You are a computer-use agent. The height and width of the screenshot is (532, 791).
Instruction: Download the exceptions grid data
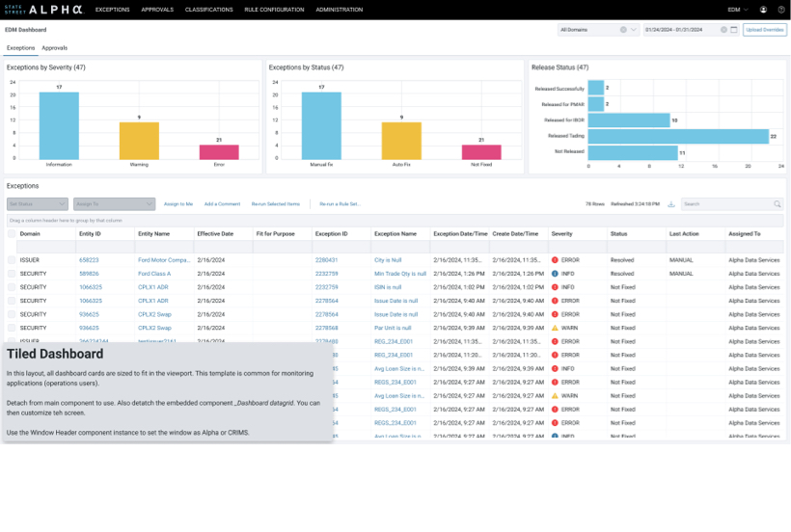(x=671, y=204)
